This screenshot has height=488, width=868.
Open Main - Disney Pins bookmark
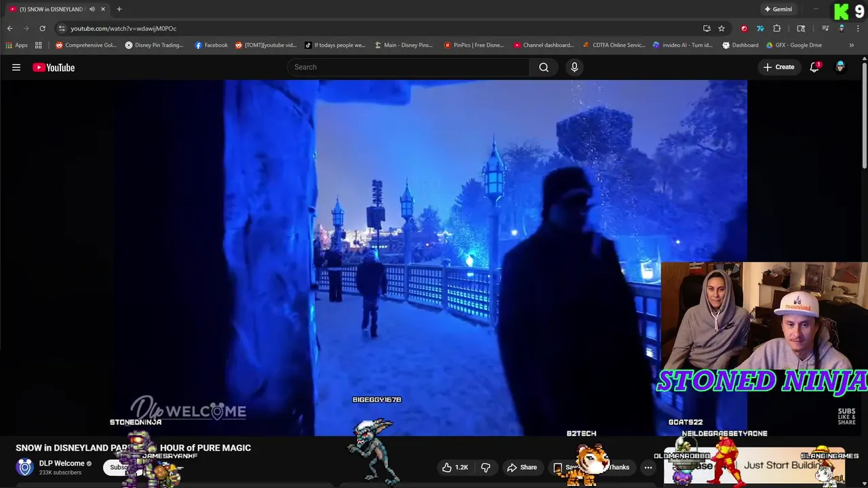coord(403,45)
